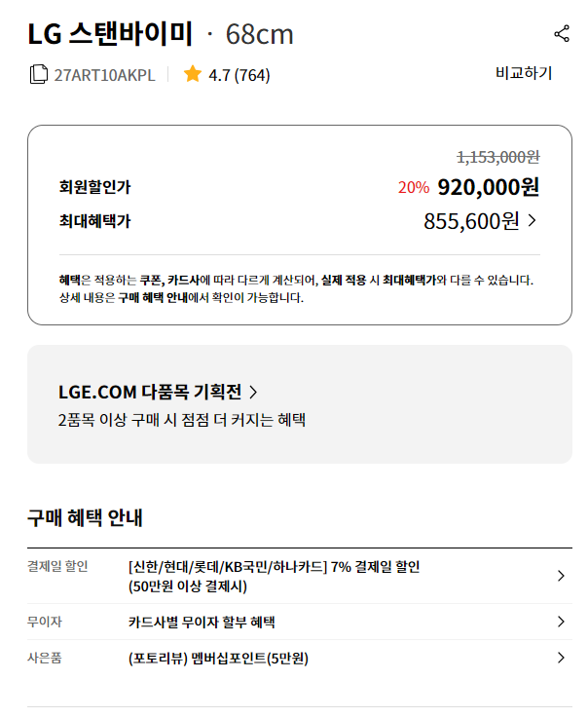Click the 구매 혜택 안내 heading
Viewport: 588px width, 718px height.
point(85,517)
